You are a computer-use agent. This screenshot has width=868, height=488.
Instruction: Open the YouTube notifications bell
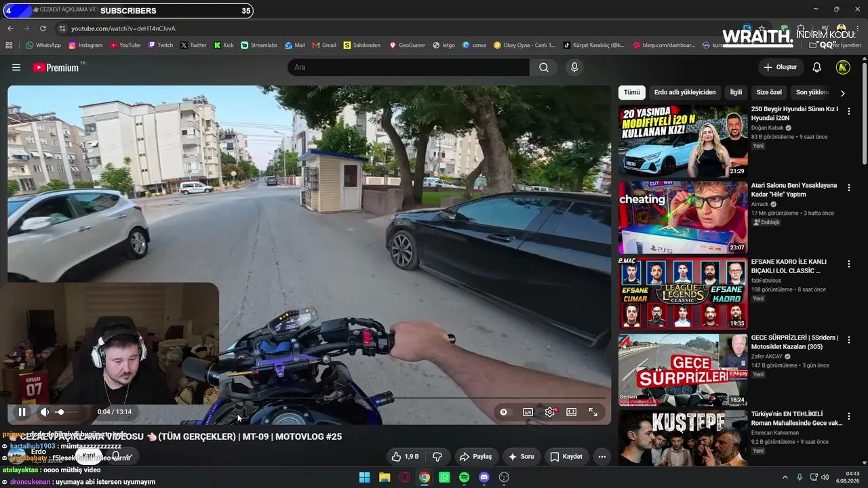click(817, 67)
